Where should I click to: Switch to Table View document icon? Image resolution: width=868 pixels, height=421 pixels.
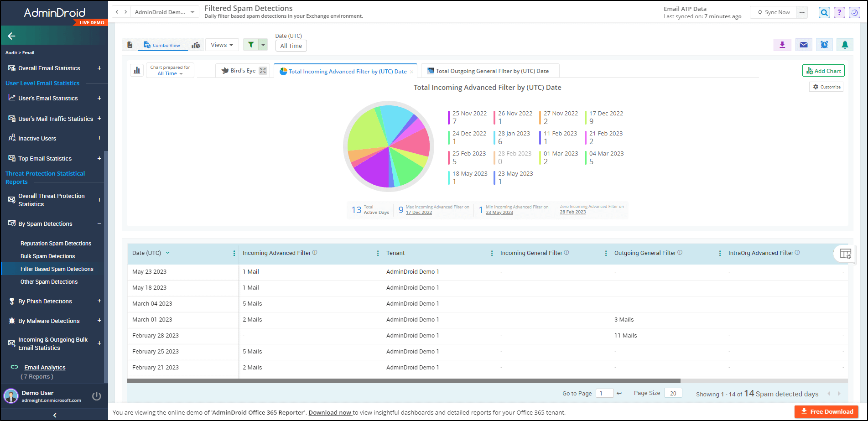point(130,44)
